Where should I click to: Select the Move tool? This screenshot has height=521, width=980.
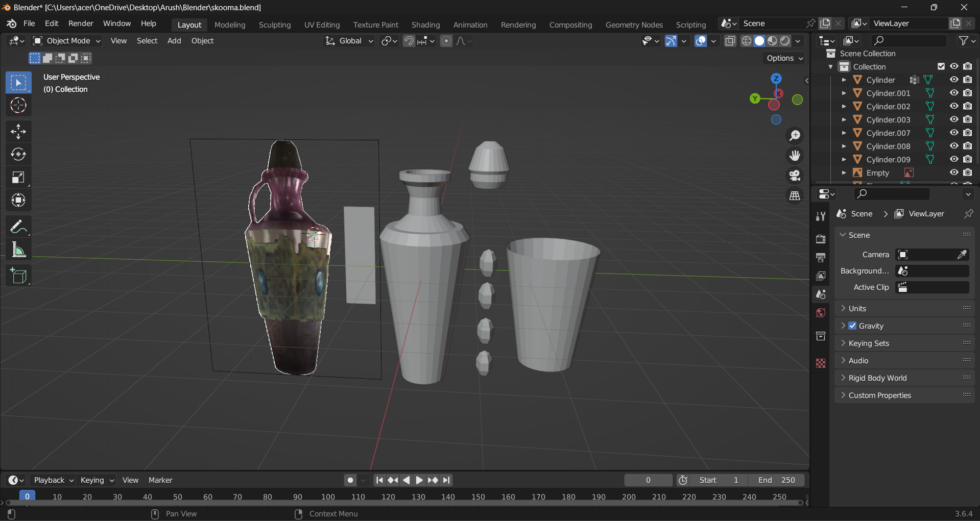click(x=18, y=132)
